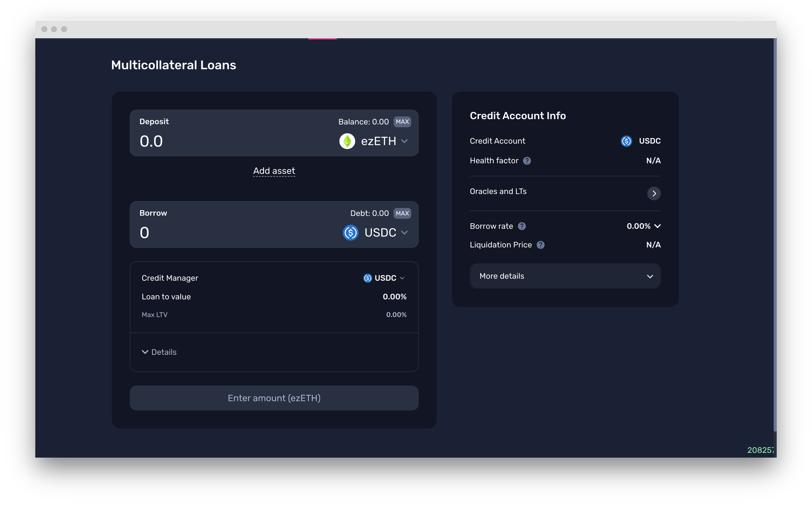Click Liquidation Price help question icon
This screenshot has width=812, height=508.
(x=540, y=245)
